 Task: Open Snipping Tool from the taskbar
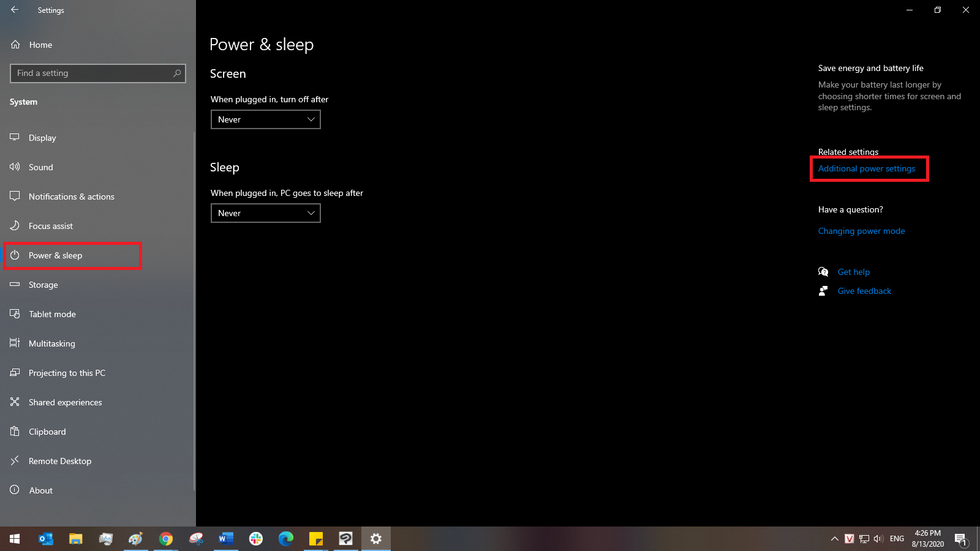coord(196,539)
